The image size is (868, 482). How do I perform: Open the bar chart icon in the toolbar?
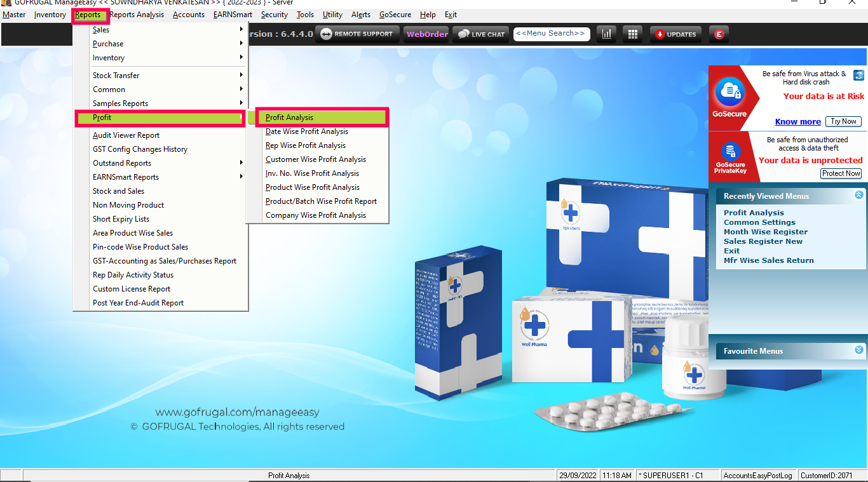pos(606,34)
